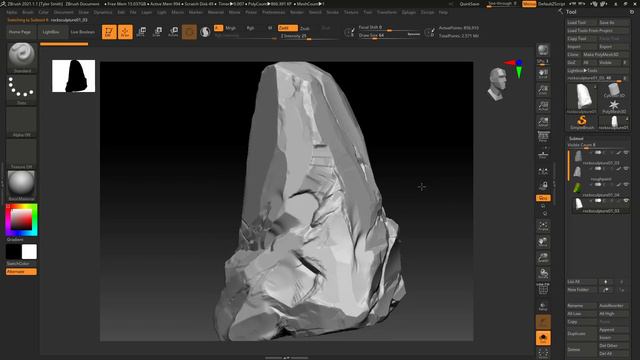Collapse the Tool palette header
This screenshot has width=640, height=360.
click(571, 12)
